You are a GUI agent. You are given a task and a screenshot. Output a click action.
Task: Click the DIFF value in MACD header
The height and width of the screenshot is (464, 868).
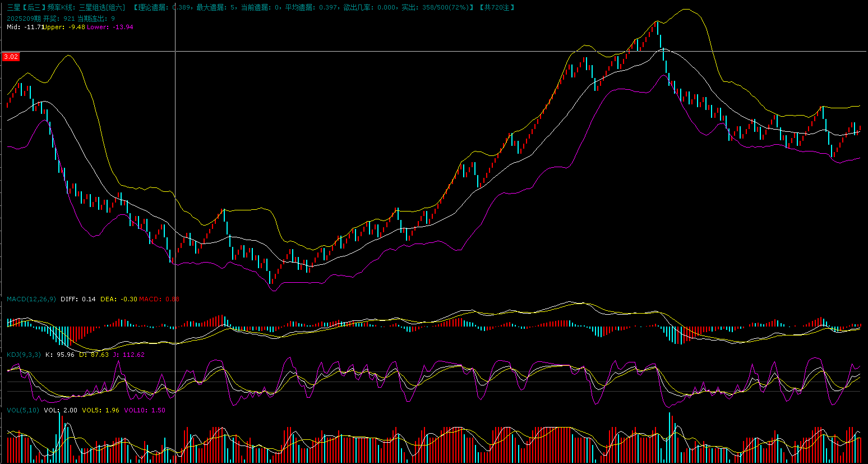[x=78, y=299]
